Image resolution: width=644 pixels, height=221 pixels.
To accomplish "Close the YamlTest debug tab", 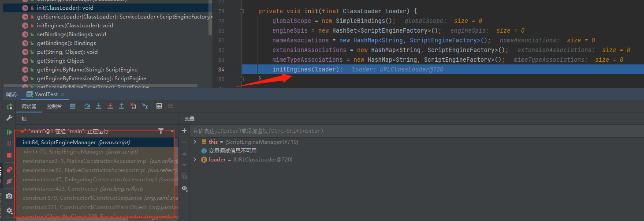I will (63, 94).
